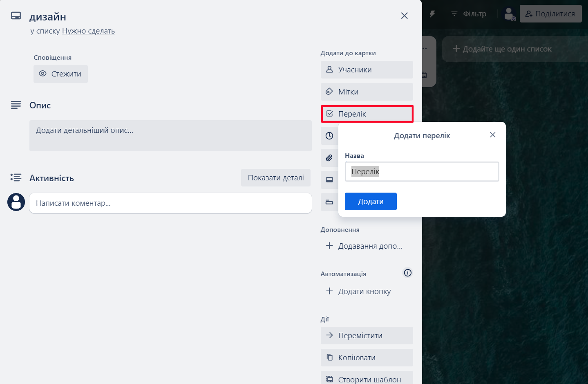
Task: Click the info icon beside Автоматизація
Action: 407,273
